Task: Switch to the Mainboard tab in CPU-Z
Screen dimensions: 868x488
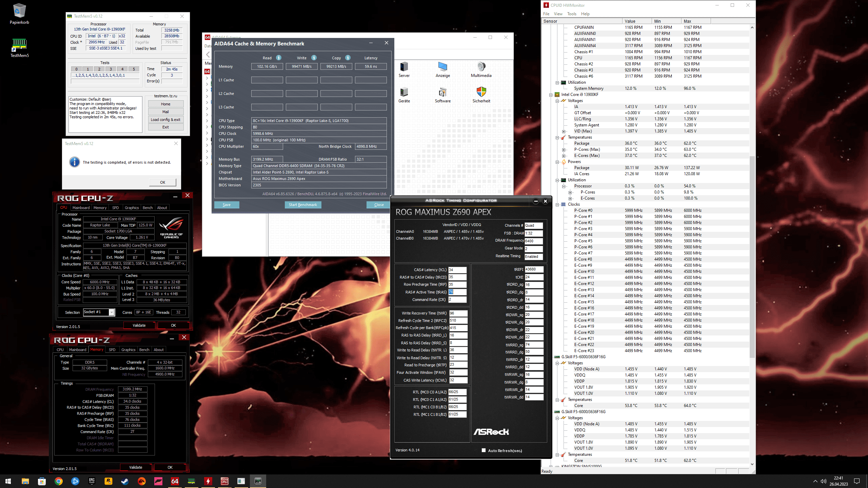Action: [81, 208]
